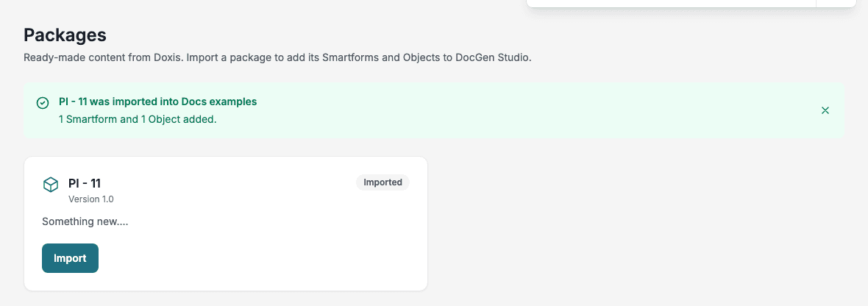Click the package cube icon beside PI - 11

[x=51, y=185]
